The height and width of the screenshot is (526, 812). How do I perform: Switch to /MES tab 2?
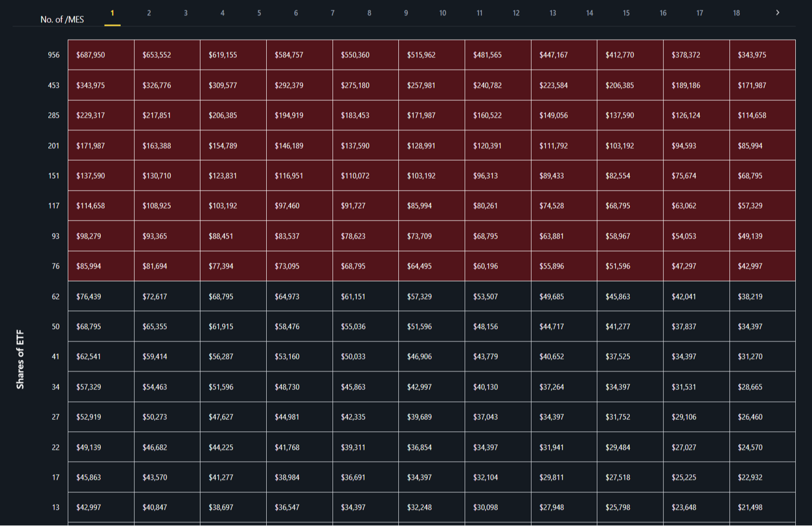pyautogui.click(x=149, y=13)
